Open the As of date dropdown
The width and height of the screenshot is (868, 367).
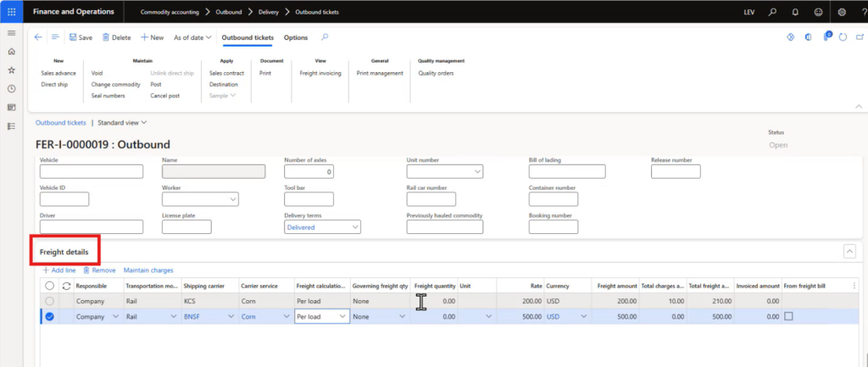tap(192, 37)
